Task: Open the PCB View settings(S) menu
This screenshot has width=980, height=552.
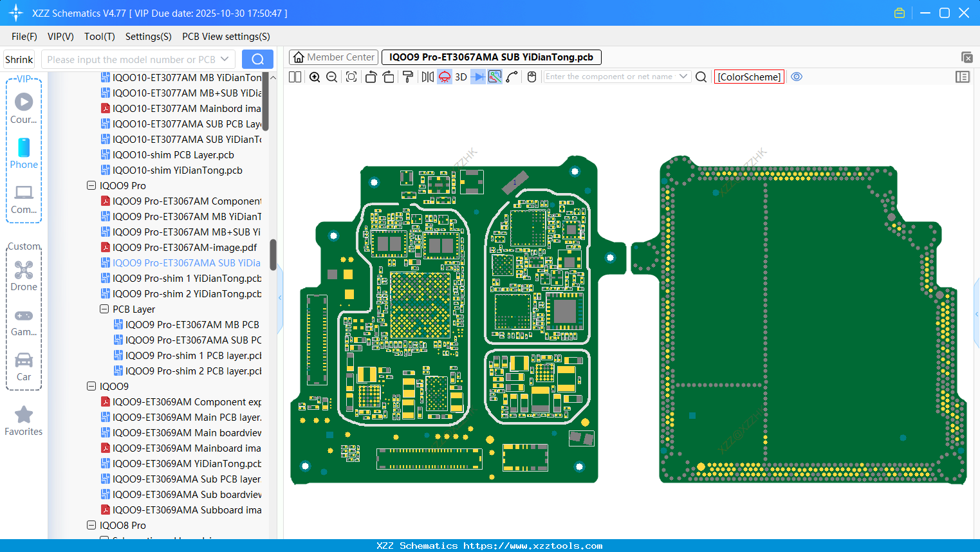Action: point(226,37)
